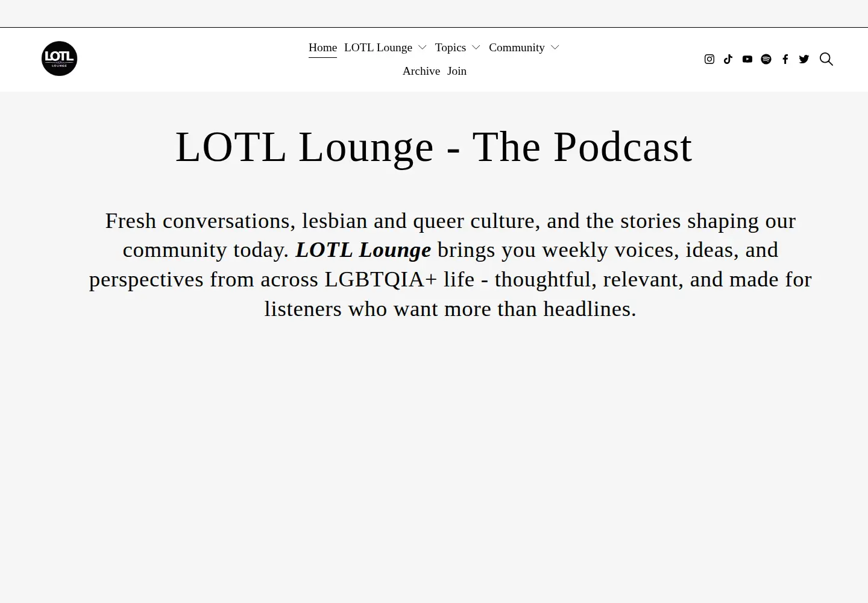Open the YouTube social link

pos(747,59)
